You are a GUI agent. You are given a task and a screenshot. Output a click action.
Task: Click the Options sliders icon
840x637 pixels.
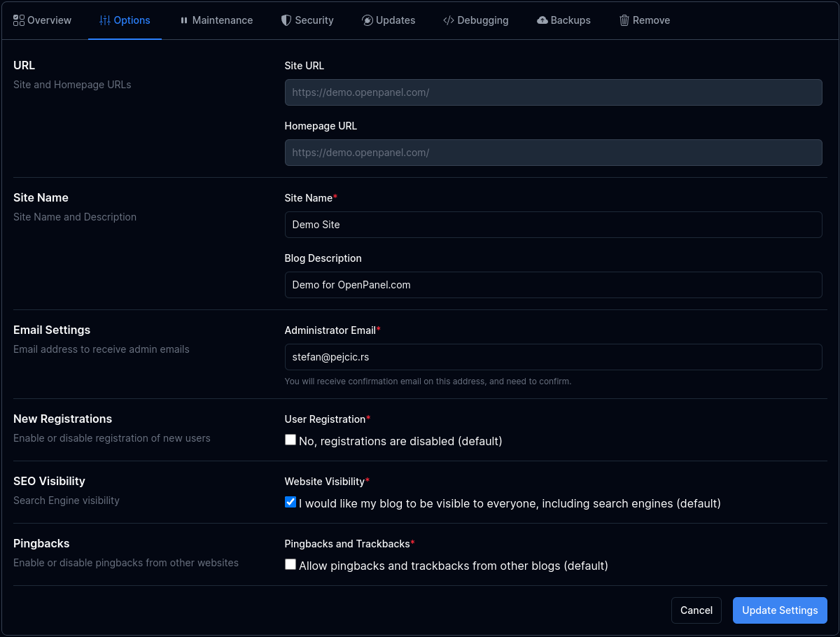pyautogui.click(x=105, y=20)
